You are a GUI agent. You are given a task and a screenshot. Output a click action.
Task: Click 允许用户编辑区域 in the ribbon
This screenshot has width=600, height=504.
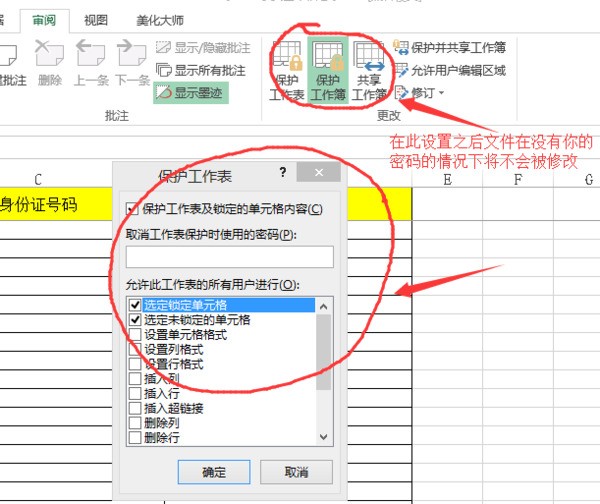(450, 70)
